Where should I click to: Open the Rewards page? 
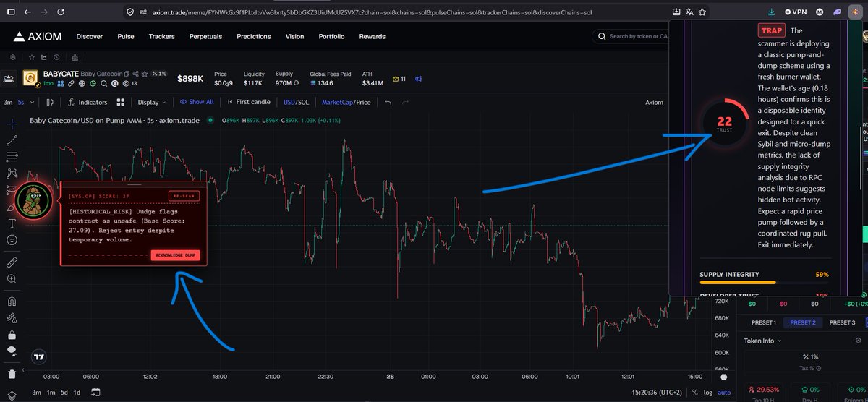(372, 36)
